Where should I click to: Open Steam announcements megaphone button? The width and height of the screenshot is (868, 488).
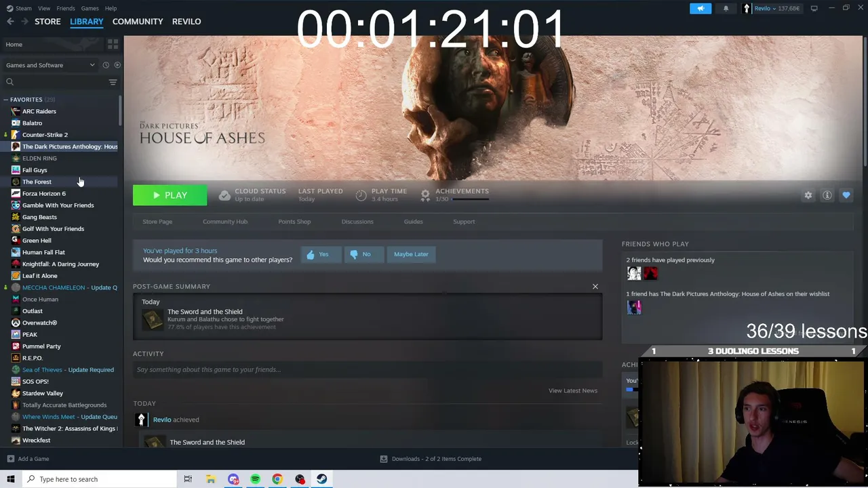(x=701, y=8)
